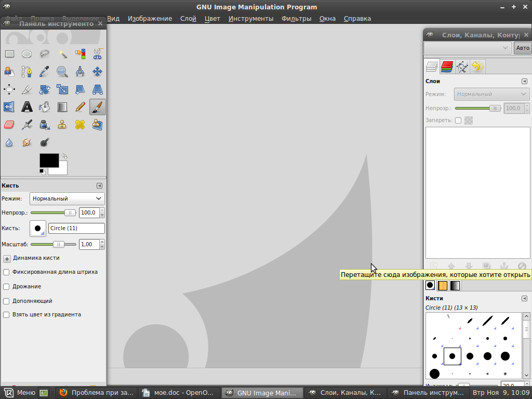Select the Smudge tool
Screen dimensions: 532x399
pyautogui.click(x=27, y=142)
